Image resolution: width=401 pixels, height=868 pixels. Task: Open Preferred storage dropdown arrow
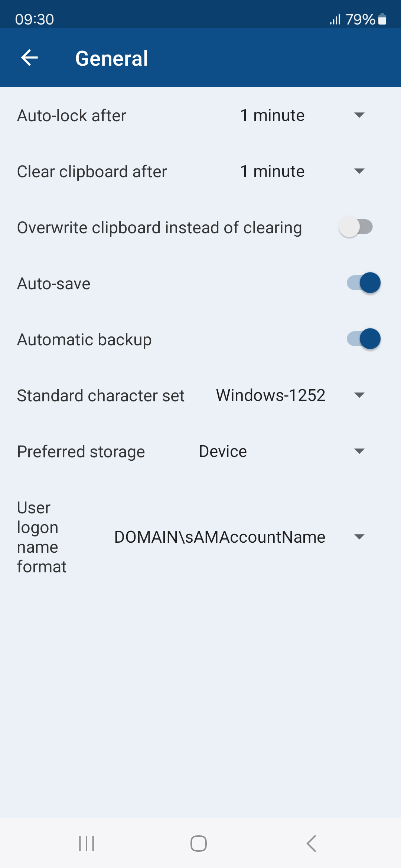pyautogui.click(x=359, y=451)
